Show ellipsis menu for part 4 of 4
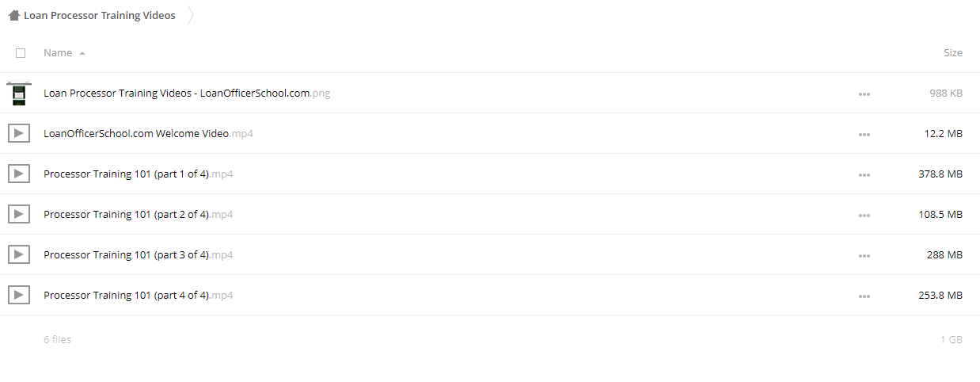 coord(864,296)
